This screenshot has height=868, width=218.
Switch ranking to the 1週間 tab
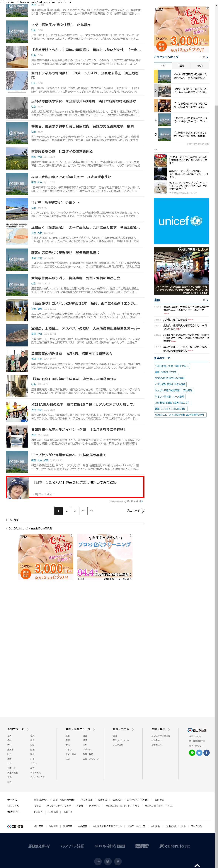coord(181,66)
